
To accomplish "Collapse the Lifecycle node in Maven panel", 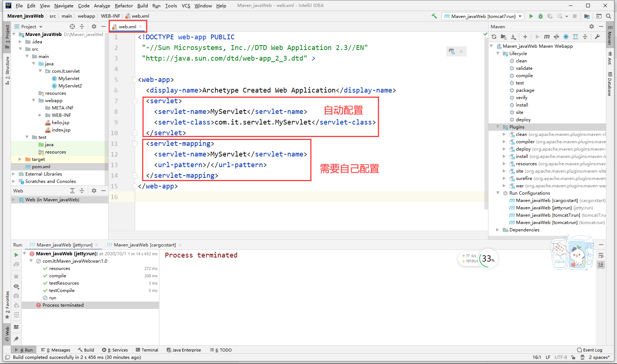I will [x=498, y=53].
